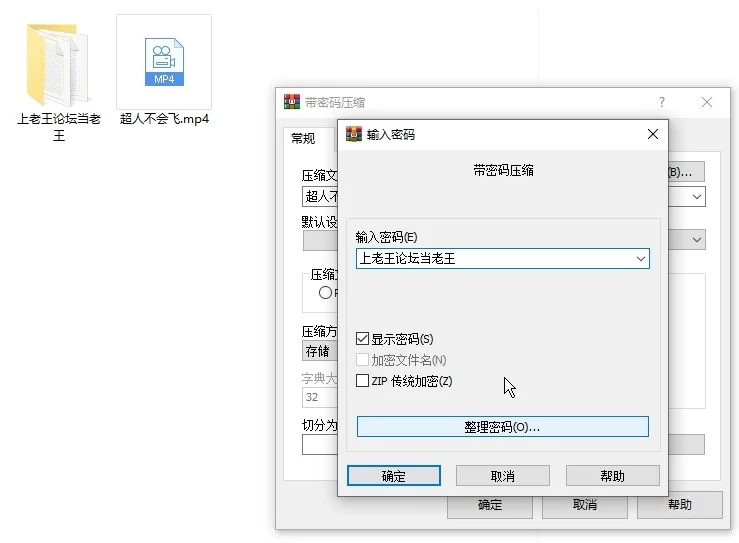Viewport: 739px width, 543px height.
Task: Click 确定 in the 输入密码 dialog
Action: click(x=394, y=476)
